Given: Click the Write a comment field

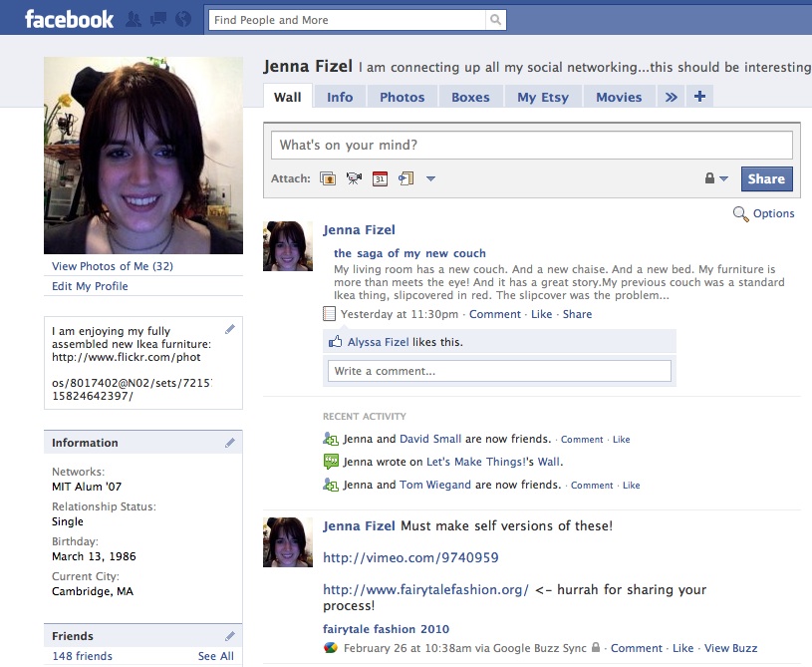Looking at the screenshot, I should tap(499, 371).
